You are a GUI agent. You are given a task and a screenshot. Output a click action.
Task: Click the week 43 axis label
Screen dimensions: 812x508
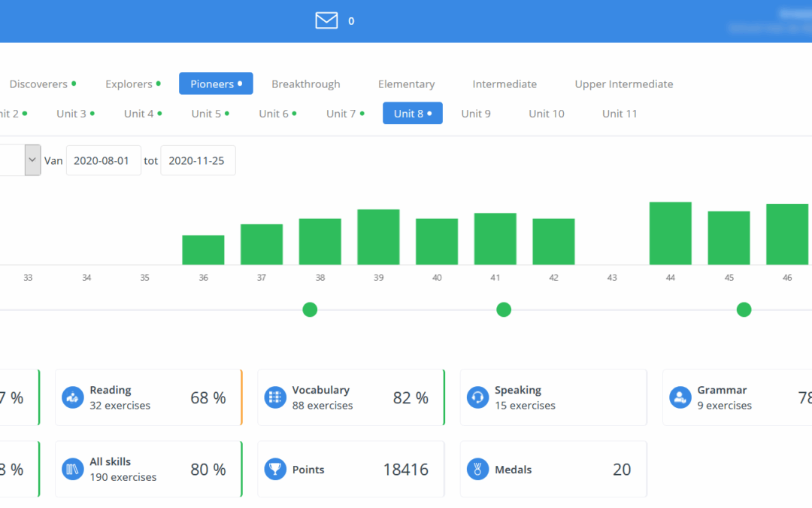[x=612, y=278]
